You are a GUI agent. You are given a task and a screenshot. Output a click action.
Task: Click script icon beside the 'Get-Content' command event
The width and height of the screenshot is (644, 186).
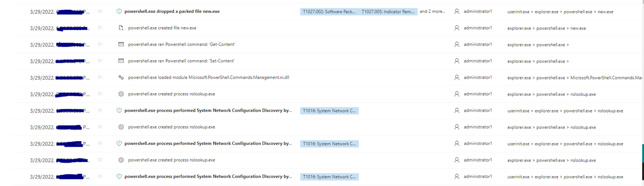tap(121, 44)
